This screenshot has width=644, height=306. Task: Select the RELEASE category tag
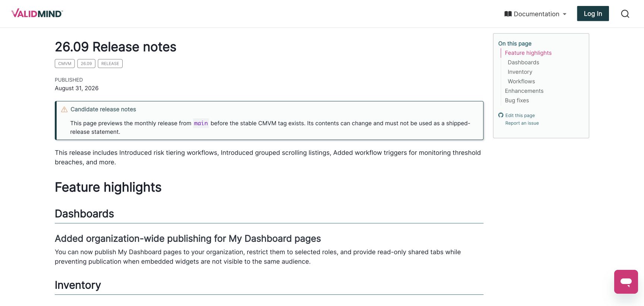[x=110, y=64]
